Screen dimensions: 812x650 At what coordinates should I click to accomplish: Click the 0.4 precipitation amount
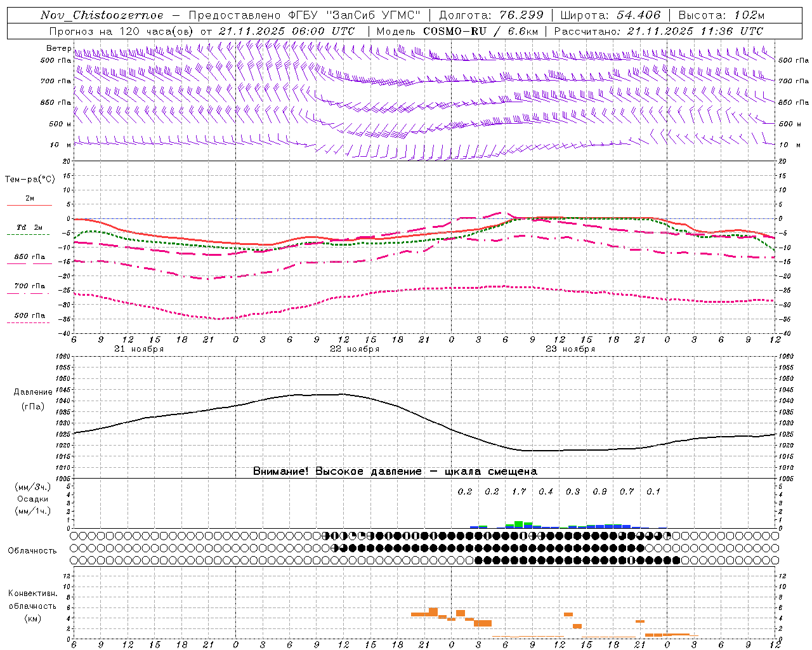point(546,491)
